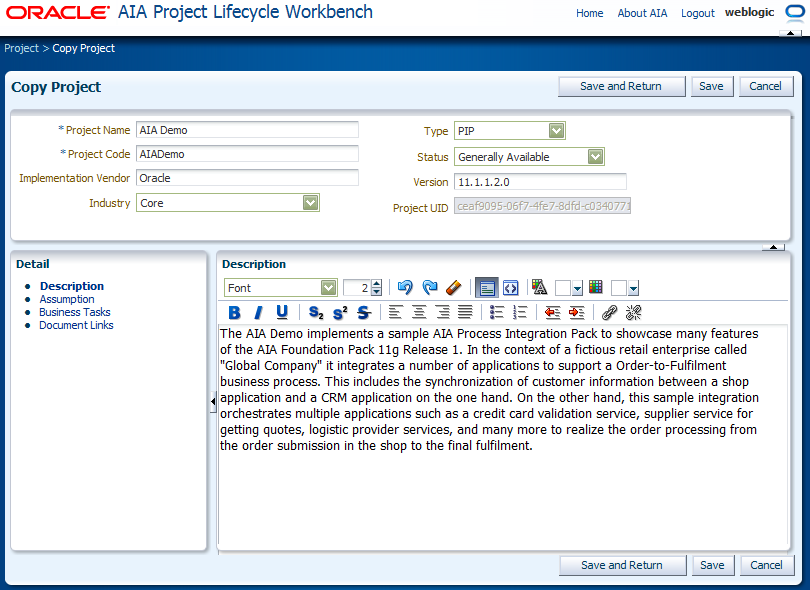Open Document Links in the Detail list
This screenshot has height=590, width=810.
(76, 325)
